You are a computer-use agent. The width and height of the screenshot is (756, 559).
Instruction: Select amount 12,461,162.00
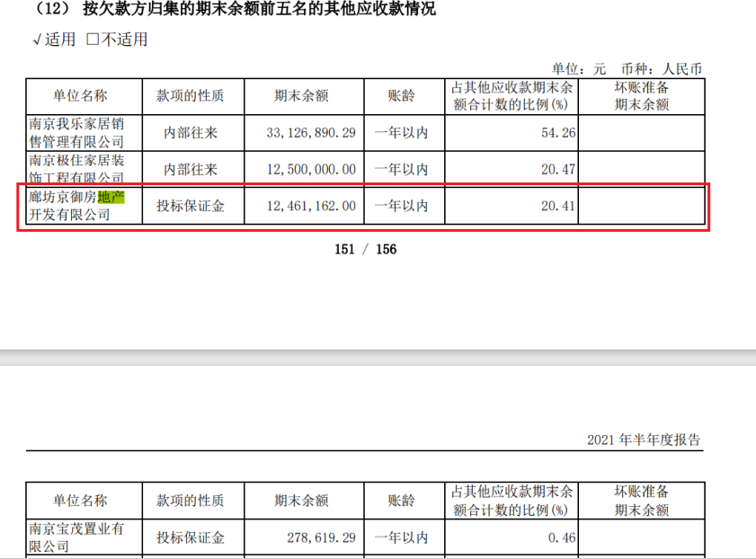[311, 206]
